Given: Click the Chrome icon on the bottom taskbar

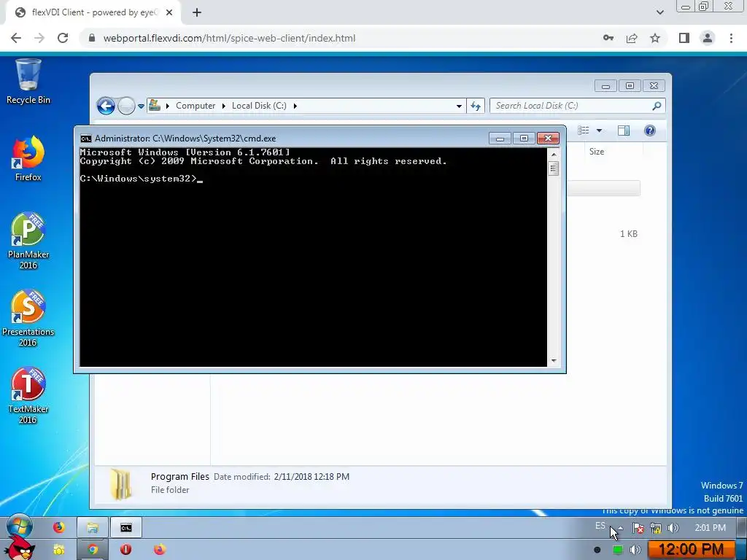Looking at the screenshot, I should coord(93,550).
